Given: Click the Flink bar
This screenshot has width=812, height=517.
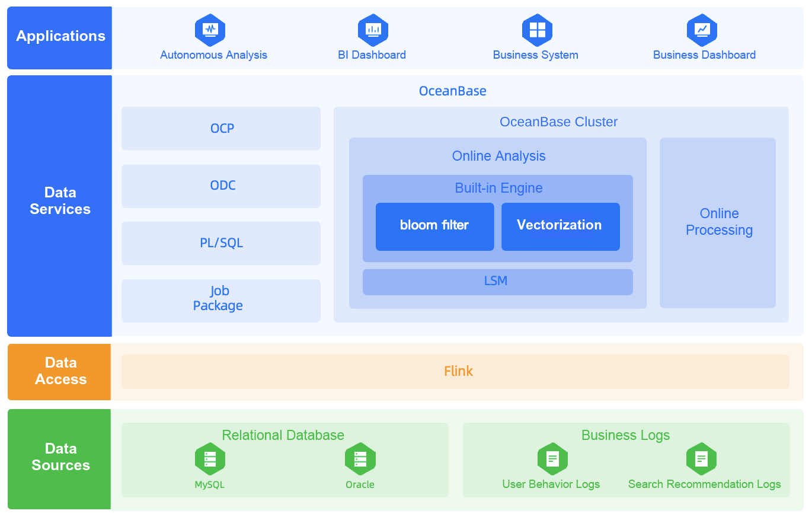Looking at the screenshot, I should pyautogui.click(x=455, y=372).
